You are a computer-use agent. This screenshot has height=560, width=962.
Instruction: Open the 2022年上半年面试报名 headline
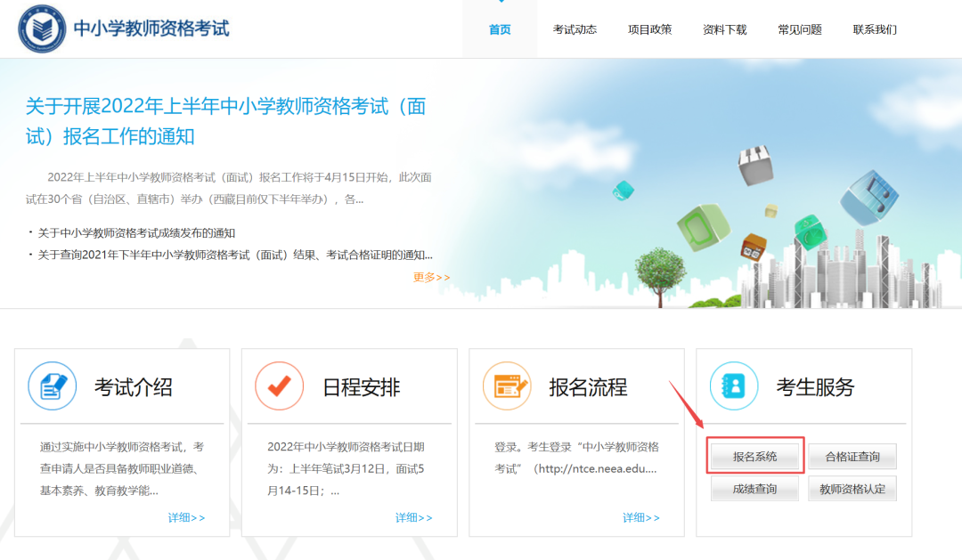pyautogui.click(x=226, y=121)
